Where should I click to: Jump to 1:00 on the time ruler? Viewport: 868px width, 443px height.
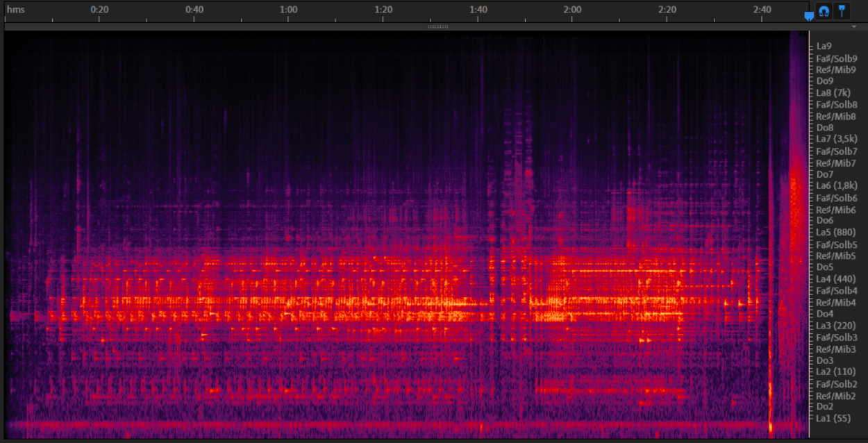(x=288, y=10)
